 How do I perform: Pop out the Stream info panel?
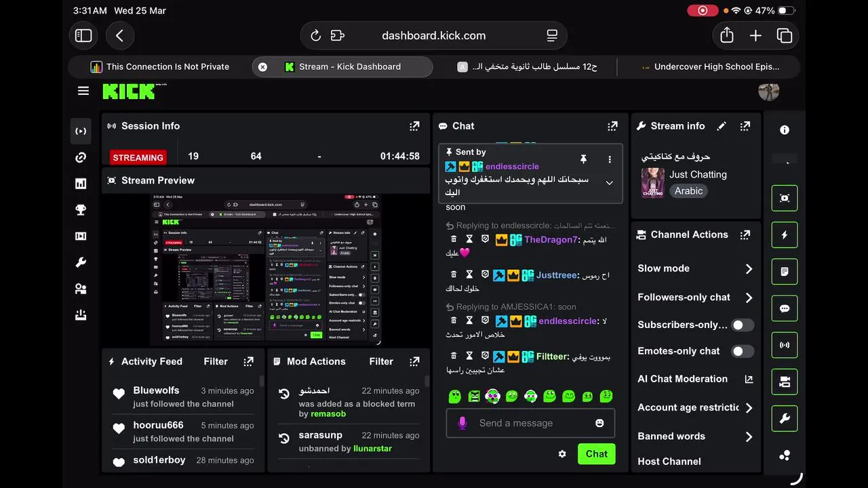745,126
